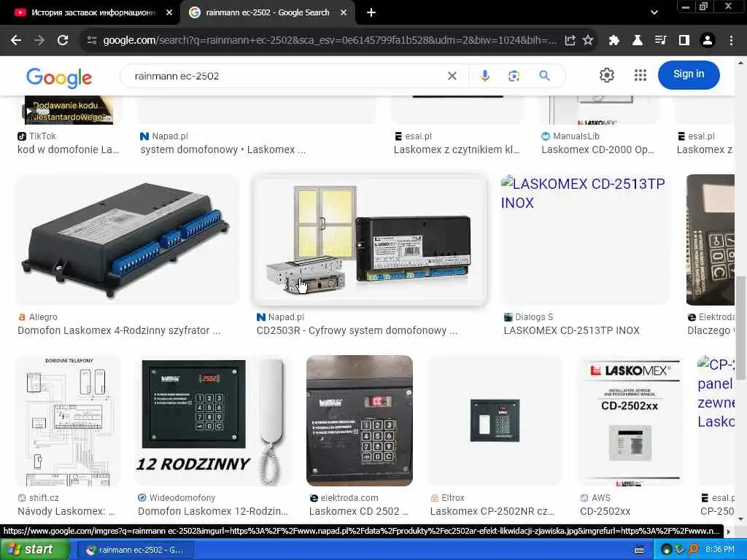Close the YouTube История заставок tab

point(169,13)
